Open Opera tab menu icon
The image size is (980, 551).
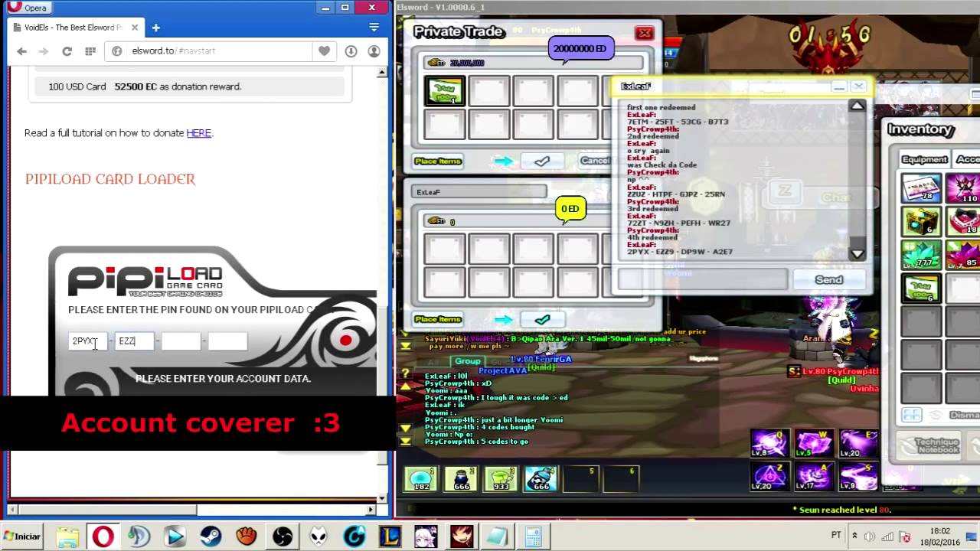374,28
